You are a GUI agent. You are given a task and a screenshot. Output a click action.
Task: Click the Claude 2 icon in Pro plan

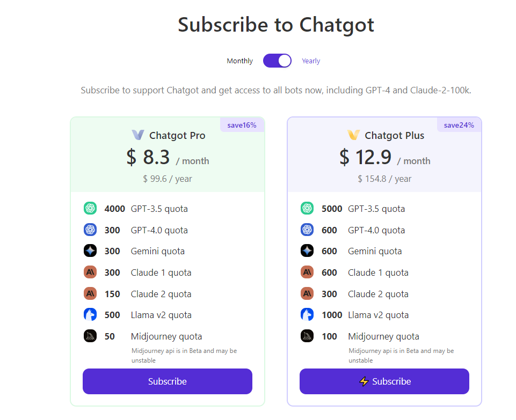coord(90,294)
